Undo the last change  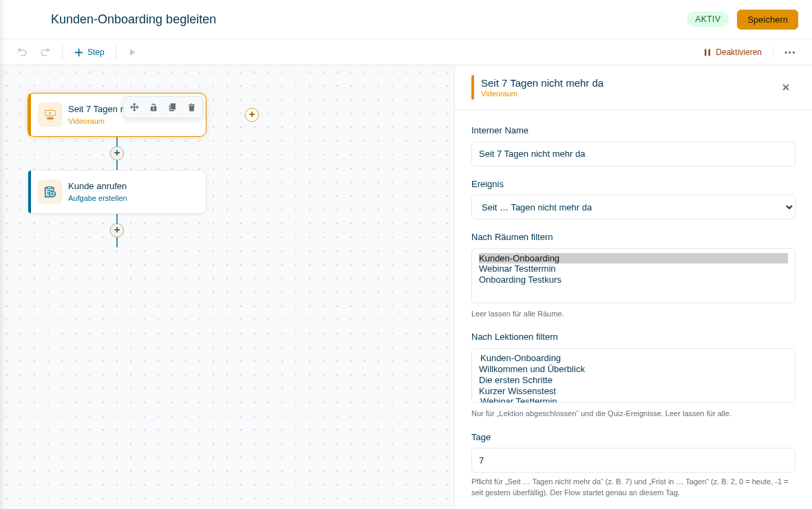point(22,52)
